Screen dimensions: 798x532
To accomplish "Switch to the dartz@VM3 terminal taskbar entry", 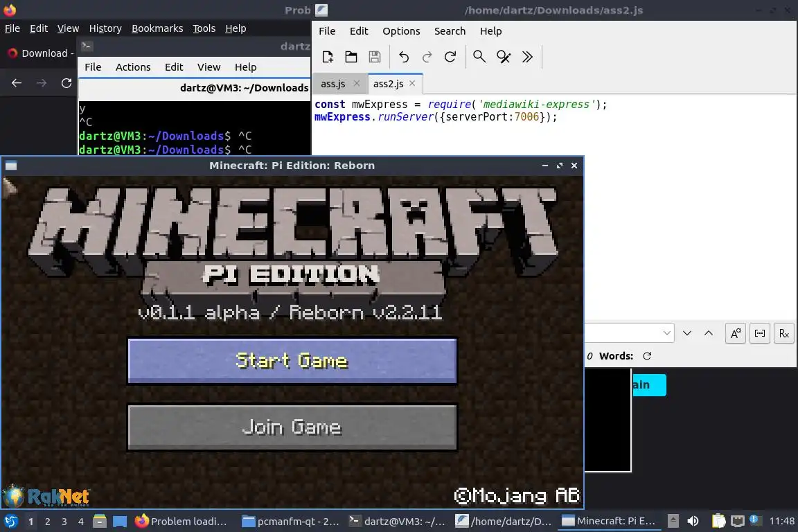I will 398,522.
